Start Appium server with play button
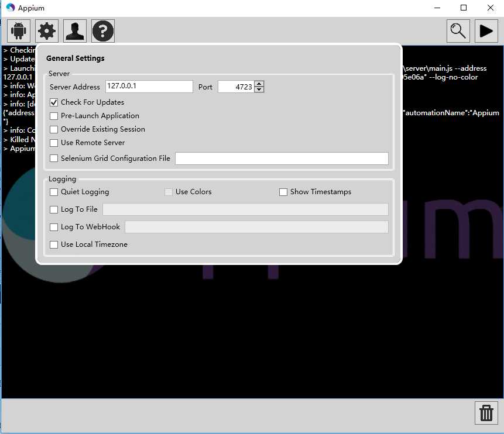Image resolution: width=504 pixels, height=434 pixels. [x=486, y=31]
